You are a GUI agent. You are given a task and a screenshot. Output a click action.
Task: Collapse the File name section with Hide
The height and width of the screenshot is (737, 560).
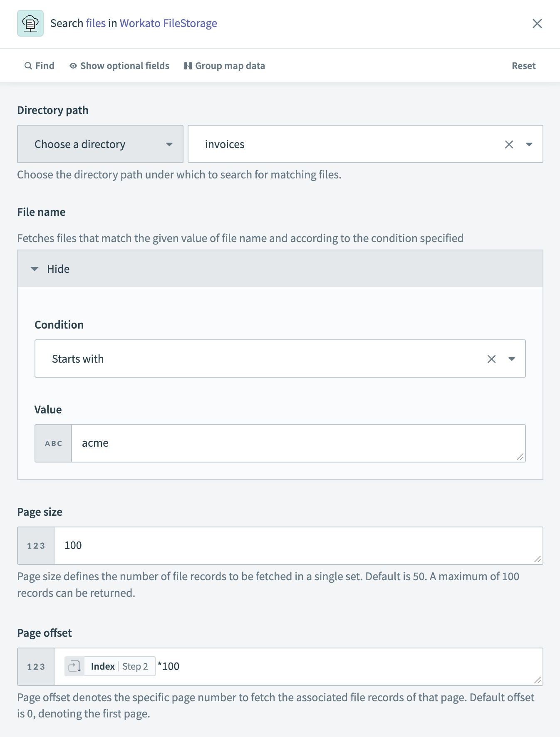click(280, 269)
